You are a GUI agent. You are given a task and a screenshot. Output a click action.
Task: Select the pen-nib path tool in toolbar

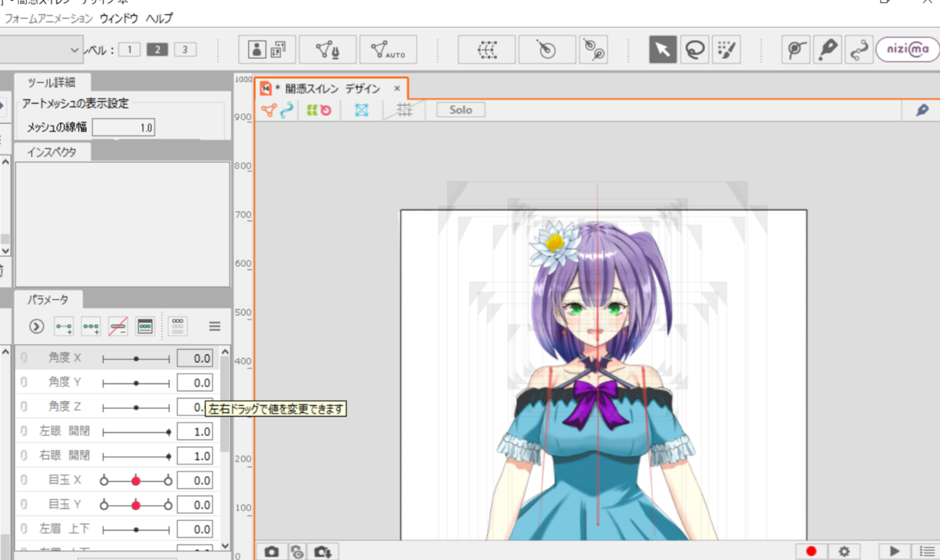[x=826, y=49]
